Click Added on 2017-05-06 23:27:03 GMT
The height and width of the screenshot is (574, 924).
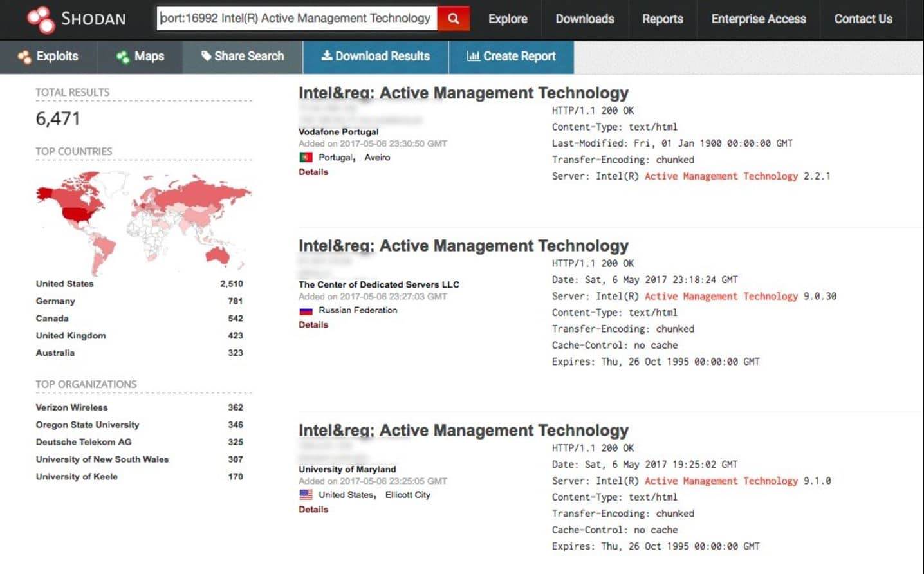[373, 297]
